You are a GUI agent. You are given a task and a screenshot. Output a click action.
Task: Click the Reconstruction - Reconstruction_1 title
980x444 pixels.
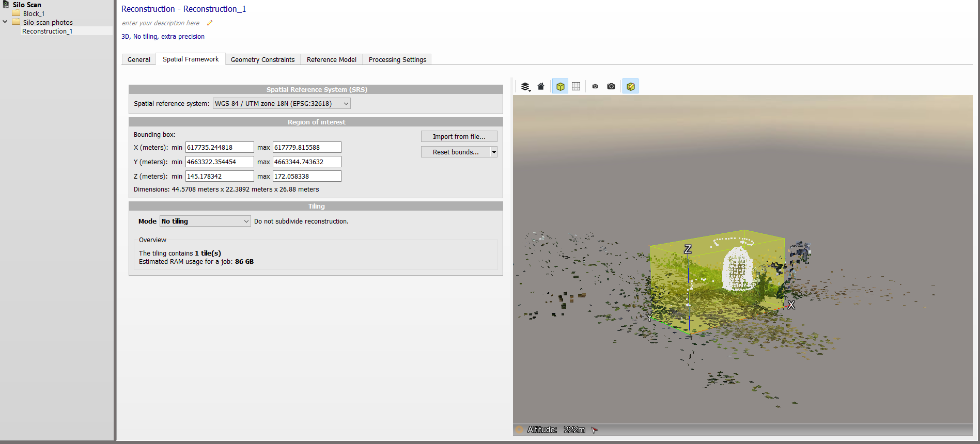point(183,9)
